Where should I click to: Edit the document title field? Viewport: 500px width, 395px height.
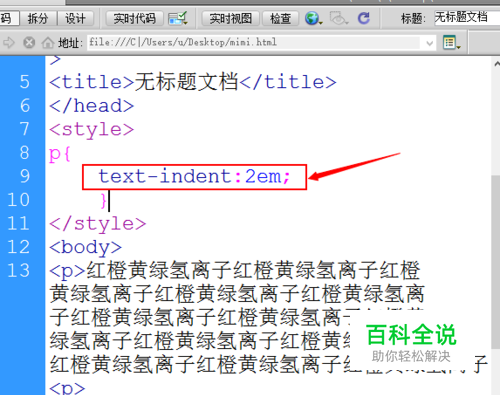click(467, 17)
